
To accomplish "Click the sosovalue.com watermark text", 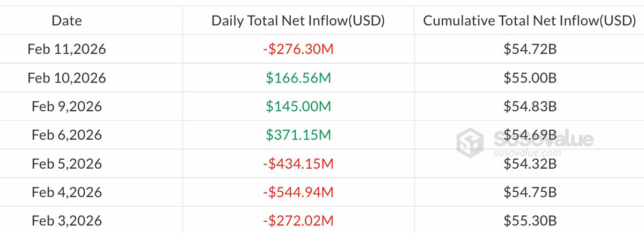I will [527, 153].
